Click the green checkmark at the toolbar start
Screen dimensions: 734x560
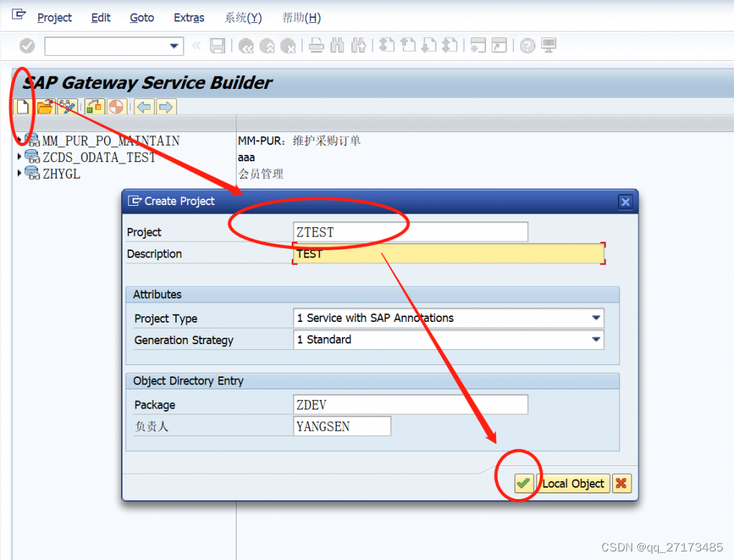[27, 45]
